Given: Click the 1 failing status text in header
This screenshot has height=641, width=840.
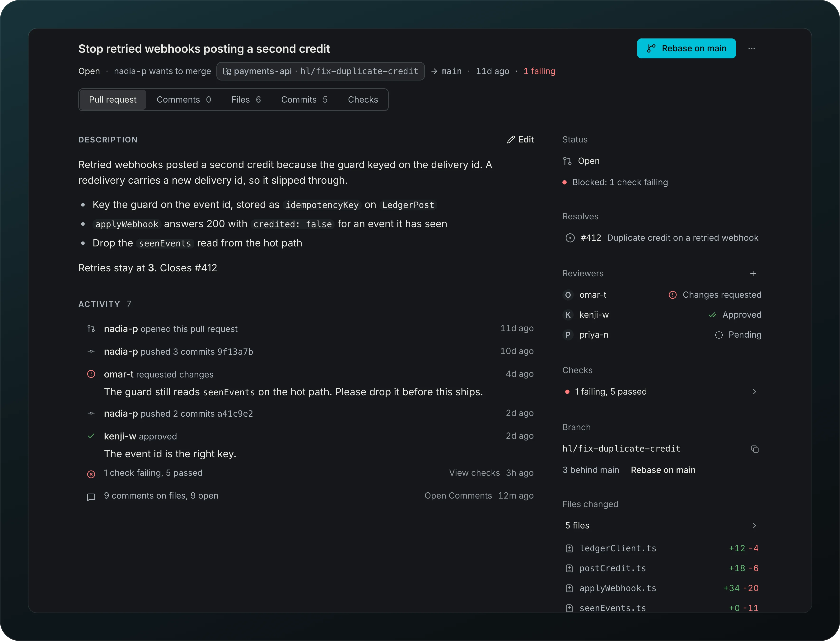Looking at the screenshot, I should tap(539, 71).
